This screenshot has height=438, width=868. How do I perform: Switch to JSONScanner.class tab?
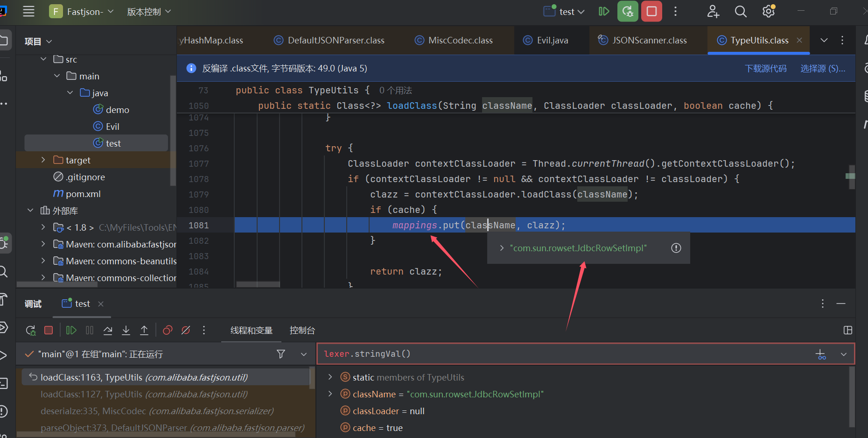pos(643,40)
